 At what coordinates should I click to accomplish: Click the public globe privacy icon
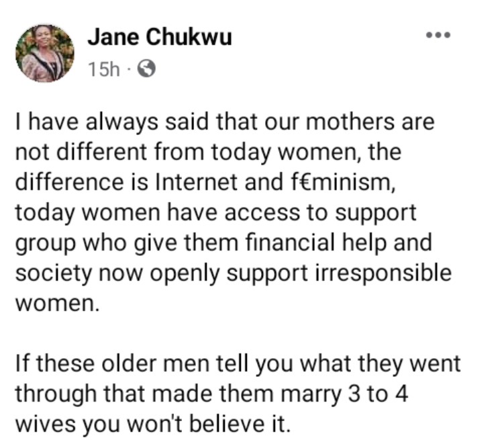(x=146, y=69)
